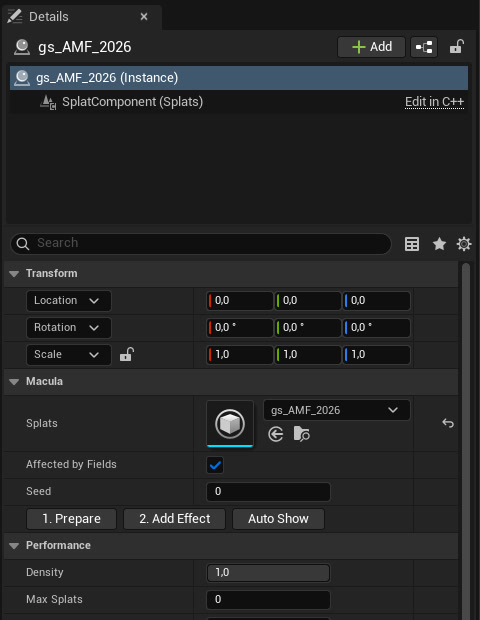Select gs_AMF_2026 (Instance) row
Image resolution: width=480 pixels, height=620 pixels.
(x=239, y=78)
